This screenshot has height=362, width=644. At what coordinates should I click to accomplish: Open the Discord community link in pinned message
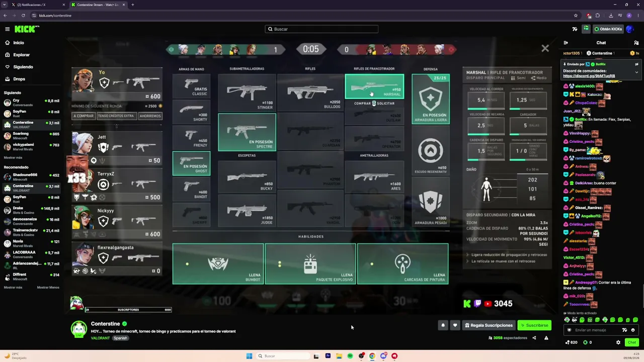589,76
